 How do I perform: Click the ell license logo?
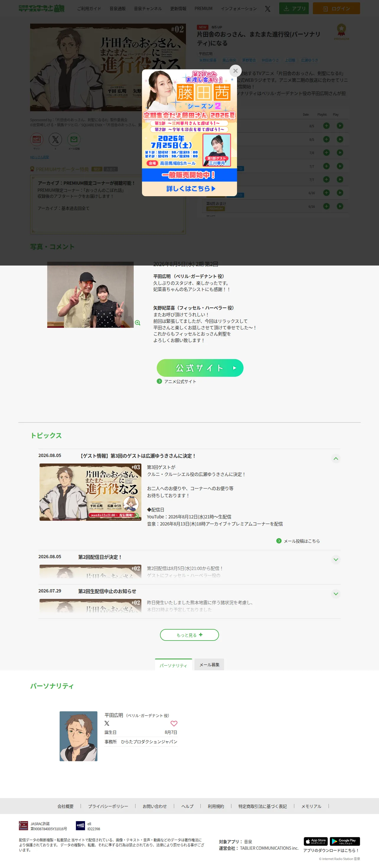(80, 826)
